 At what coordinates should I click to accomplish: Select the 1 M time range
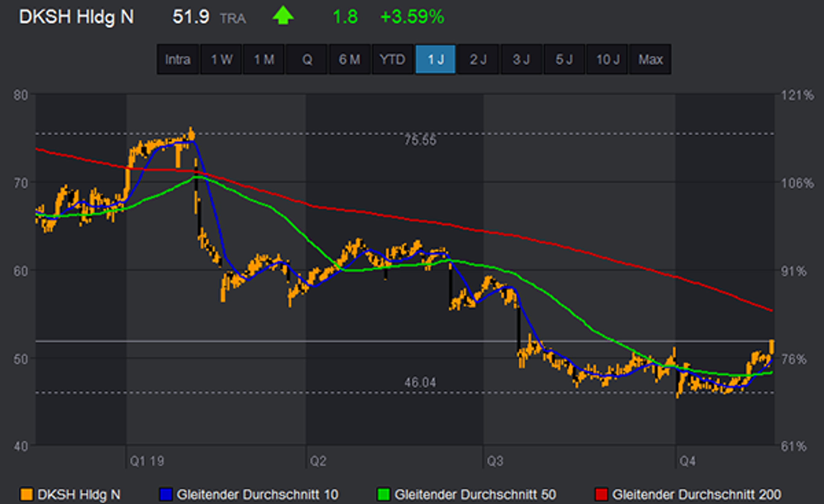pyautogui.click(x=264, y=60)
